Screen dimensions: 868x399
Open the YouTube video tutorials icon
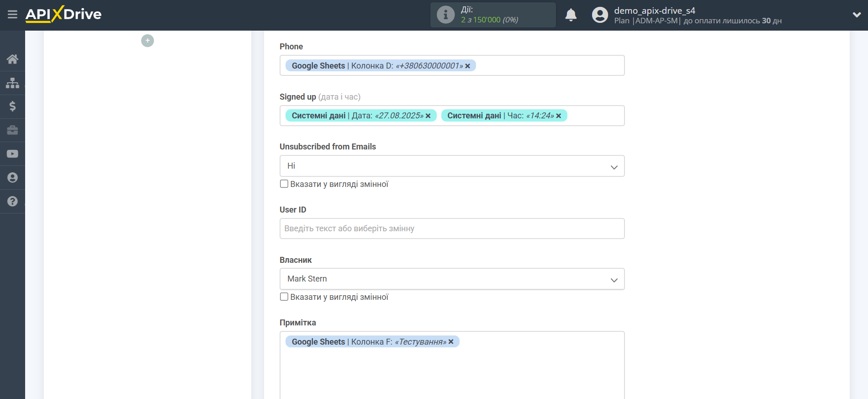(x=12, y=154)
